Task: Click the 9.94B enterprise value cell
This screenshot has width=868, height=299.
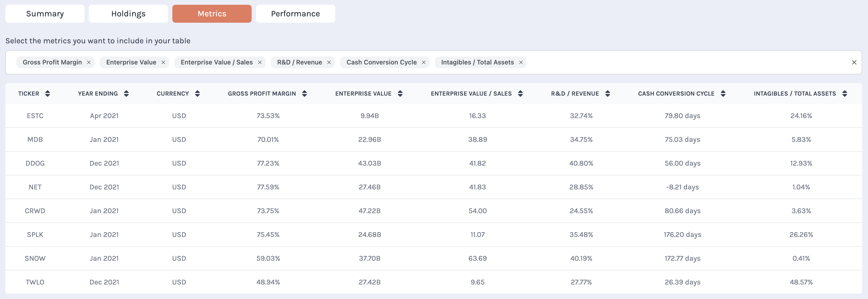Action: tap(370, 116)
